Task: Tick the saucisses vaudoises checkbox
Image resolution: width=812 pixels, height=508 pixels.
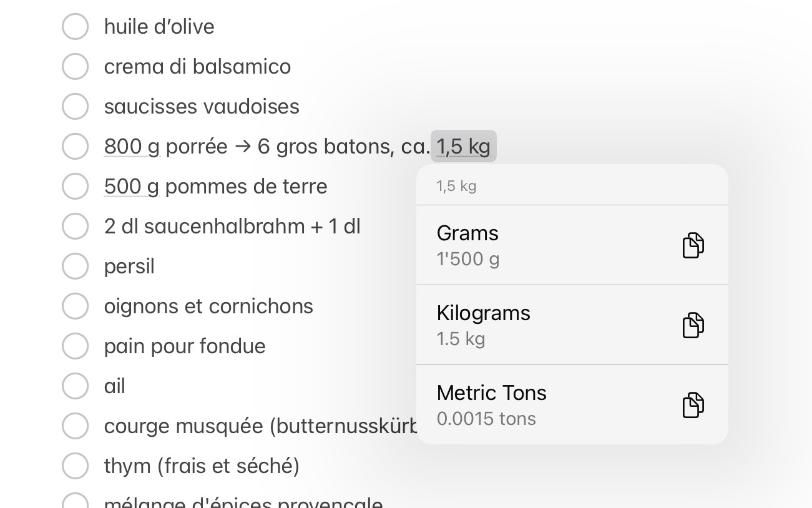Action: pos(75,107)
